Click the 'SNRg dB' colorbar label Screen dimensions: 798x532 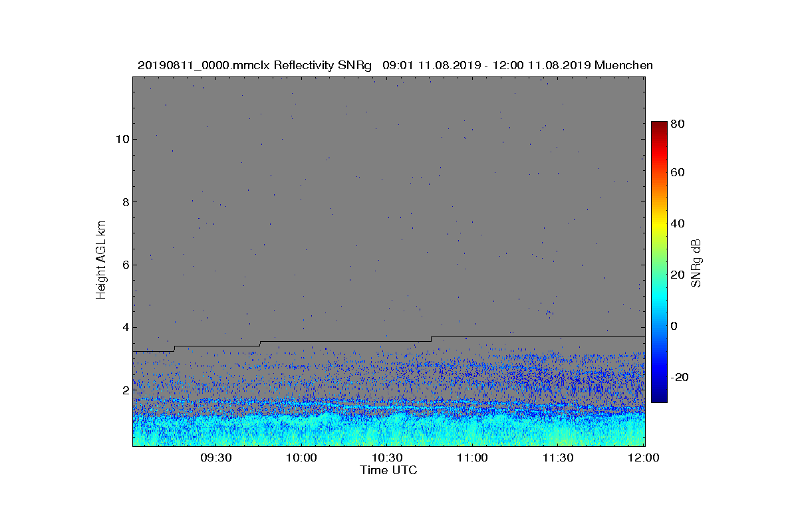[696, 263]
